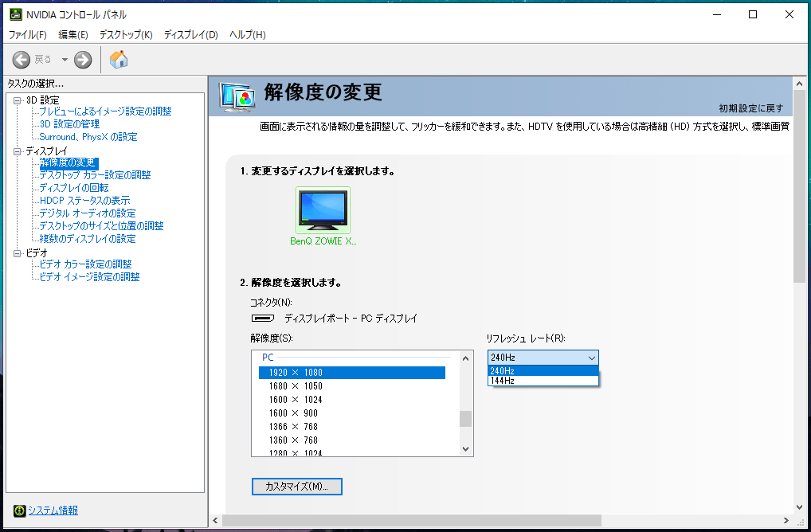Minimize the NVIDIA Control Panel window
This screenshot has width=811, height=532.
click(x=717, y=14)
